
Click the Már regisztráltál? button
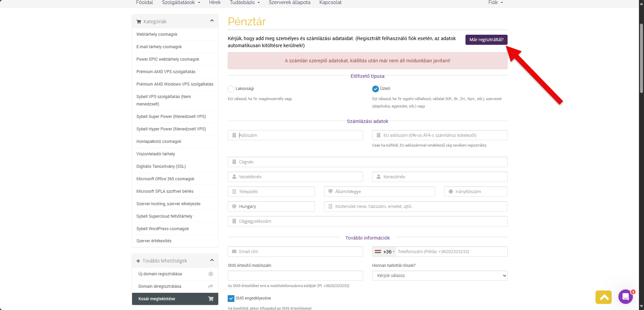click(x=486, y=40)
